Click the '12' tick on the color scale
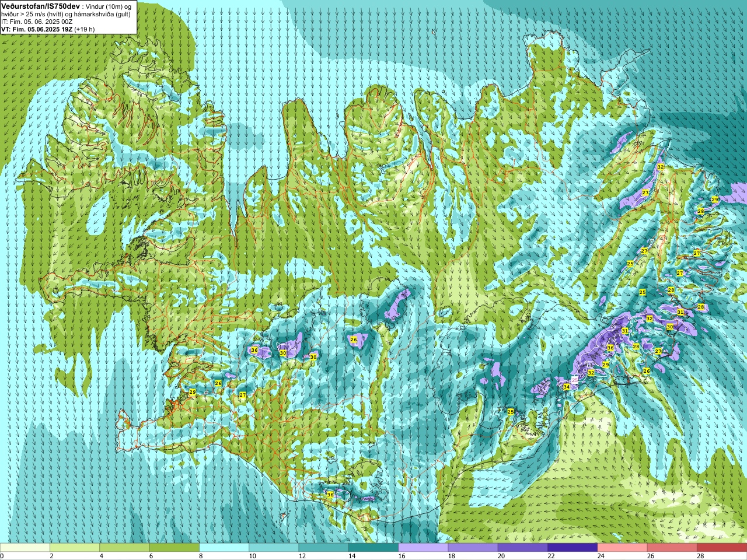This screenshot has width=747, height=560. pyautogui.click(x=302, y=556)
